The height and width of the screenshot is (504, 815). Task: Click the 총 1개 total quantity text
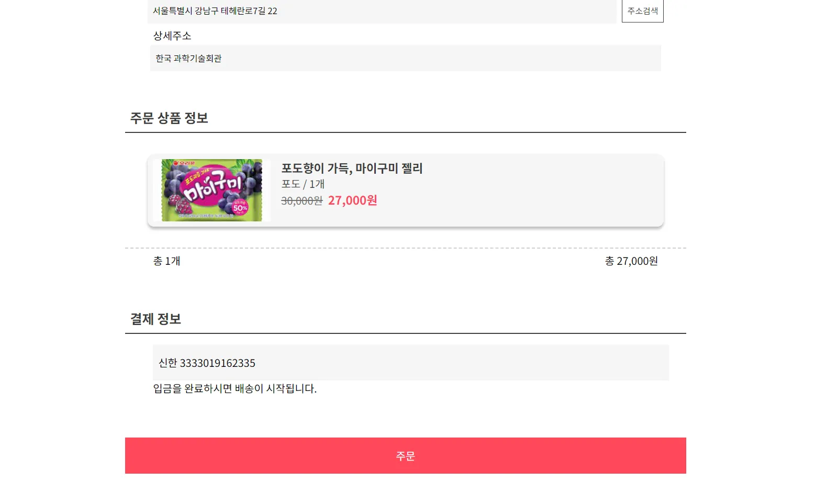pyautogui.click(x=166, y=261)
